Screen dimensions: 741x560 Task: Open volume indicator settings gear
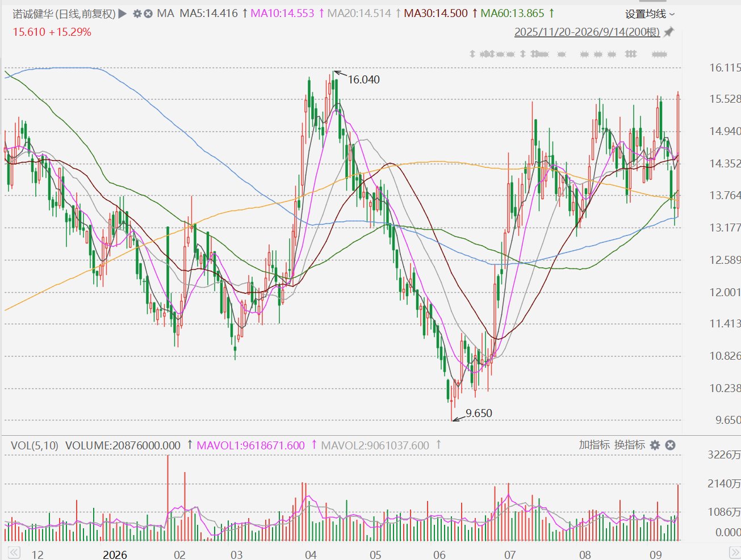[x=655, y=445]
